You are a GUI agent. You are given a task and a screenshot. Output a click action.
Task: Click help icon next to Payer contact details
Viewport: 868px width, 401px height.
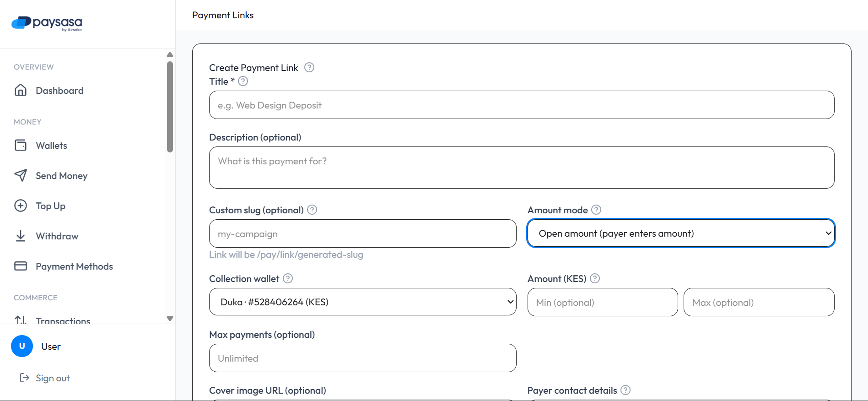[x=625, y=390]
